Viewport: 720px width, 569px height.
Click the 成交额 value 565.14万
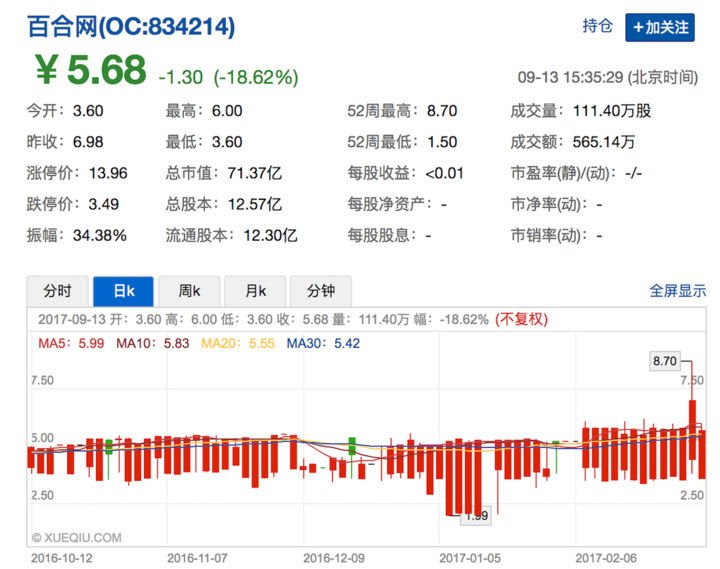pos(604,142)
